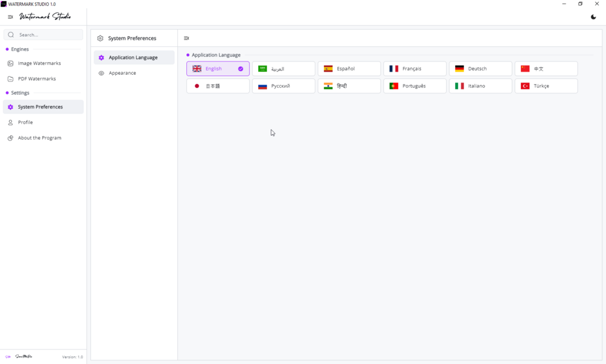Viewport: 606px width, 364px height.
Task: Close the Watermark Studio window
Action: pyautogui.click(x=597, y=4)
